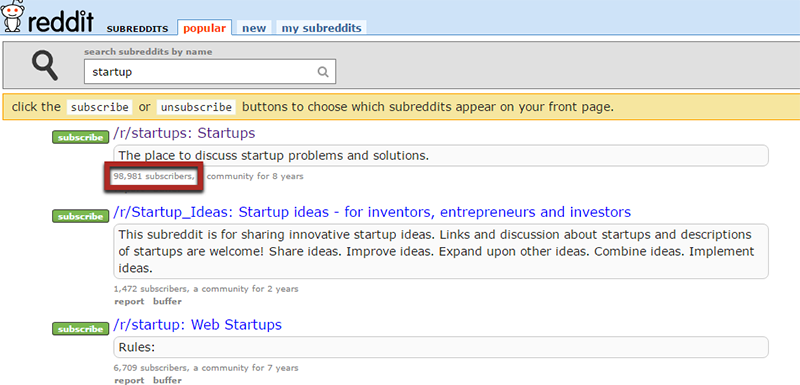
Task: Open the my subreddits tab
Action: click(321, 28)
